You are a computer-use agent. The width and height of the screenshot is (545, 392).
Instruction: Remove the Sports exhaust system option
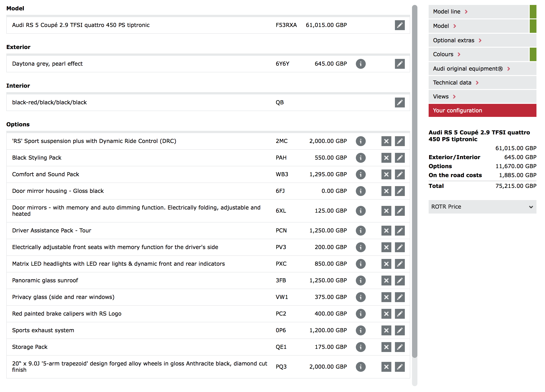point(386,330)
